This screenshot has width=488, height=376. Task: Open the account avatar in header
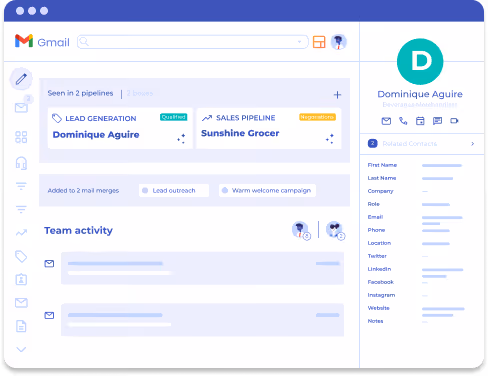339,42
